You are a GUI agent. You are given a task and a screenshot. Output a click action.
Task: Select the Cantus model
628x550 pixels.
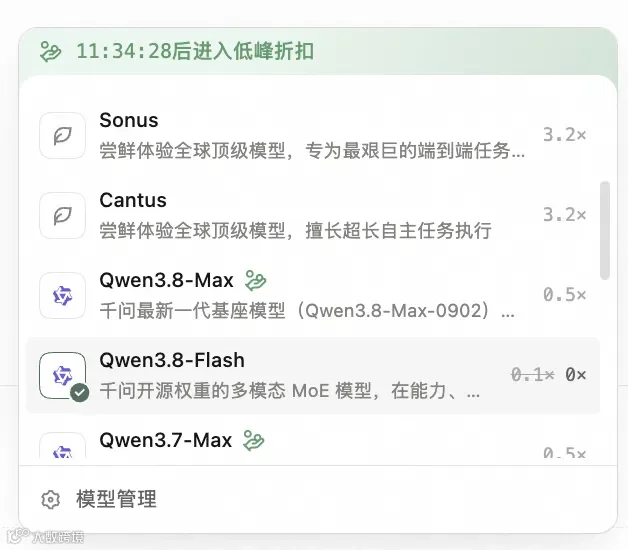[x=313, y=216]
